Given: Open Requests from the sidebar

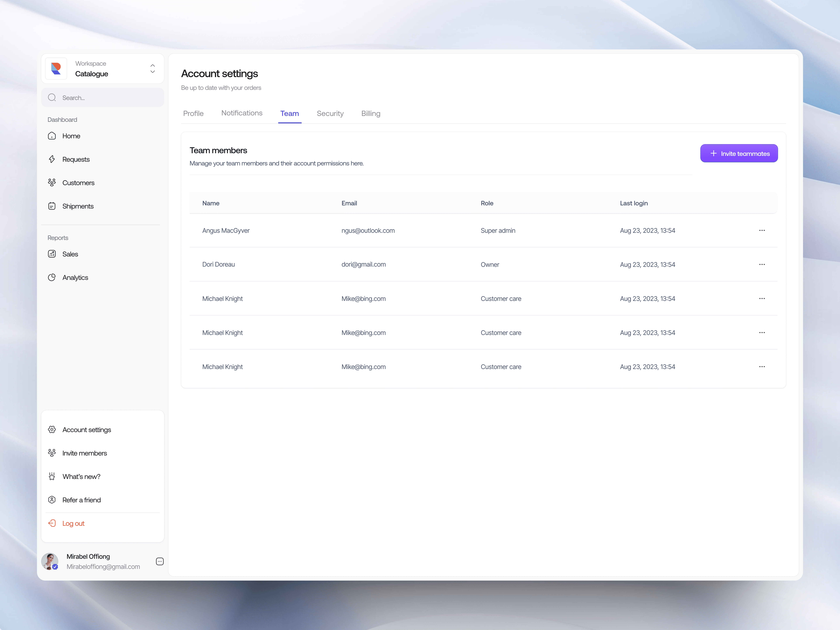Looking at the screenshot, I should (76, 159).
